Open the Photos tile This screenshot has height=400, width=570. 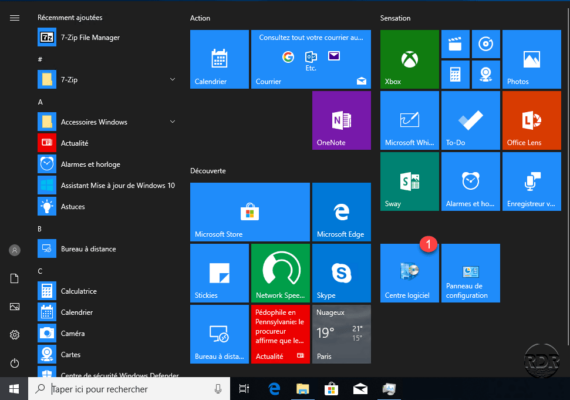coord(531,59)
